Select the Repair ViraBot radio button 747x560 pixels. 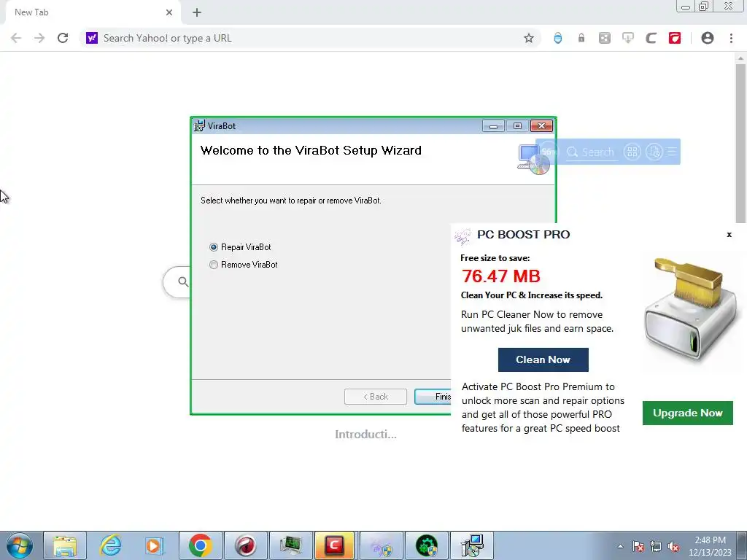click(214, 247)
